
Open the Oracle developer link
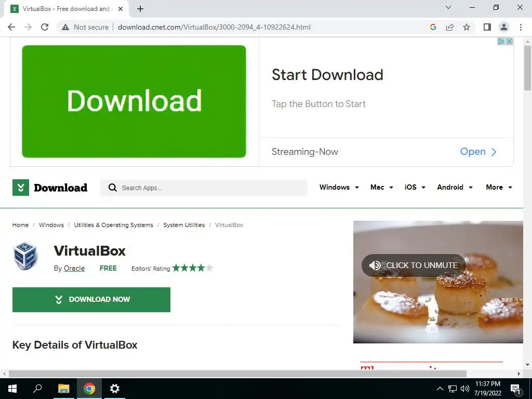click(74, 269)
